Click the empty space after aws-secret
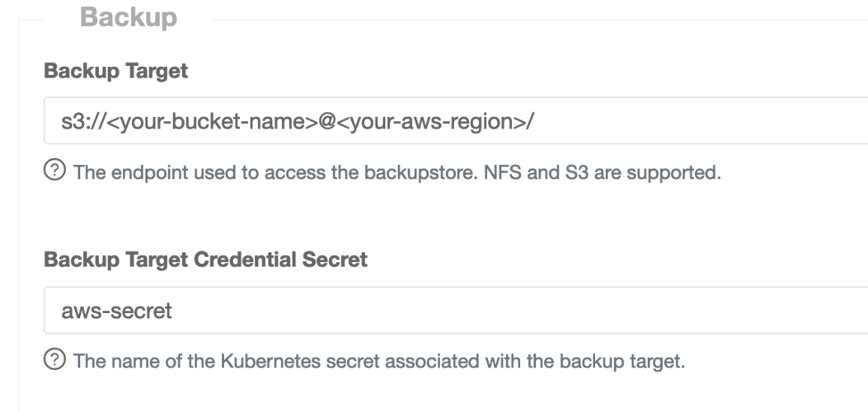The width and height of the screenshot is (868, 412). pos(520,310)
